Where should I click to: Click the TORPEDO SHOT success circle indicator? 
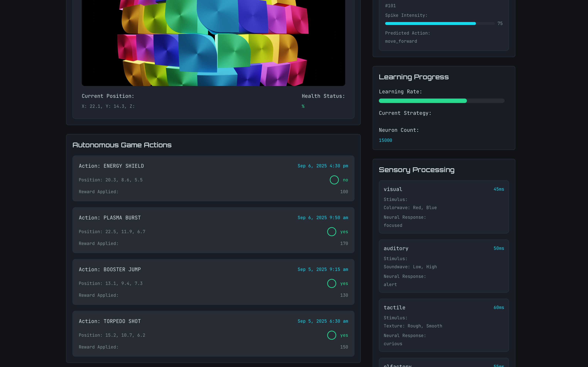[332, 335]
